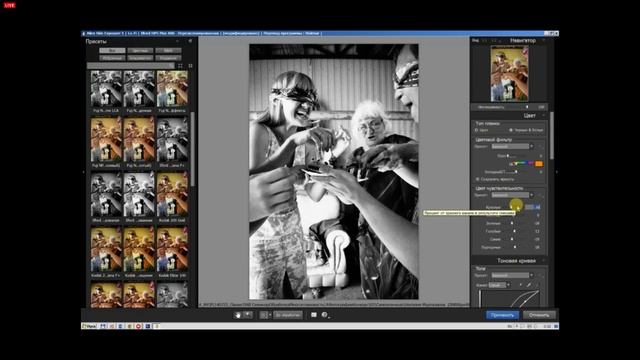Open the orange color filter swatch
This screenshot has width=640, height=360.
click(539, 164)
